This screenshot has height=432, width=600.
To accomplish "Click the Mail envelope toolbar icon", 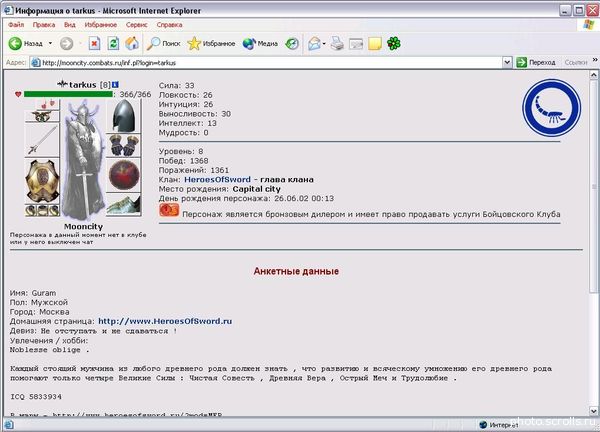I will tap(314, 44).
